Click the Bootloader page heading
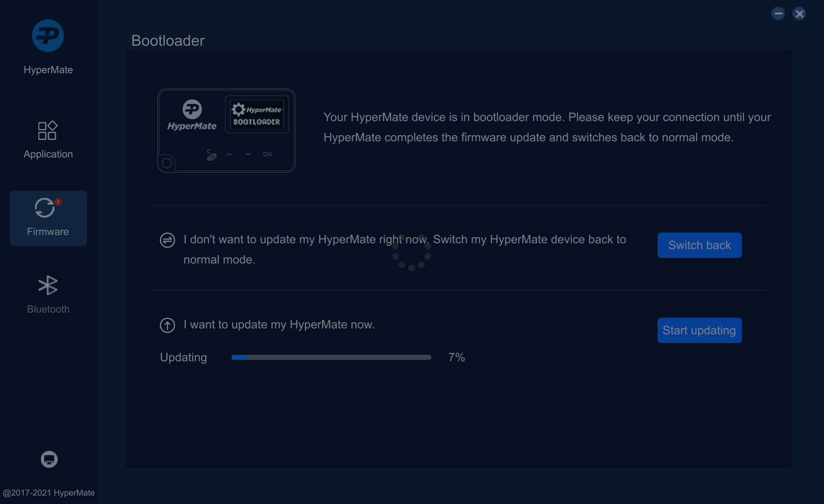 (x=168, y=41)
